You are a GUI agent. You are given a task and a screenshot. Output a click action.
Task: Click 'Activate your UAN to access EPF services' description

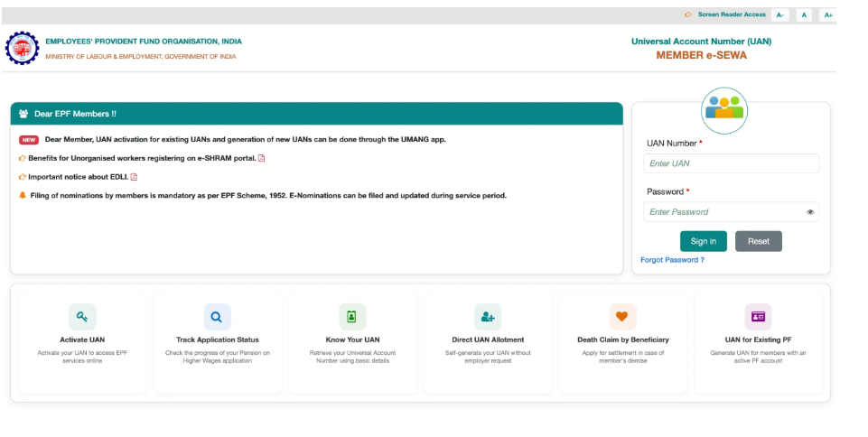[x=82, y=357]
